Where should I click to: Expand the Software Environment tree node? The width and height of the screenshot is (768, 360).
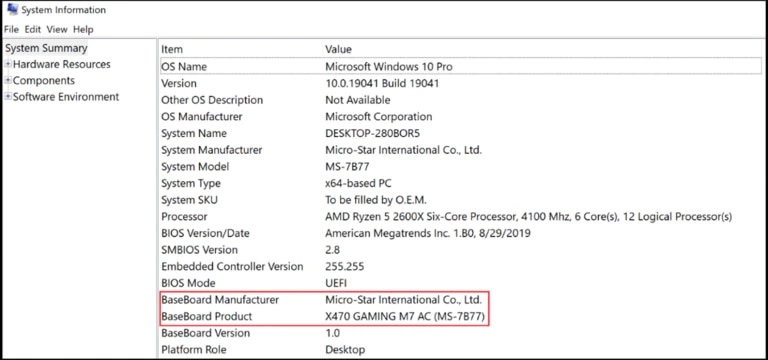[x=8, y=96]
